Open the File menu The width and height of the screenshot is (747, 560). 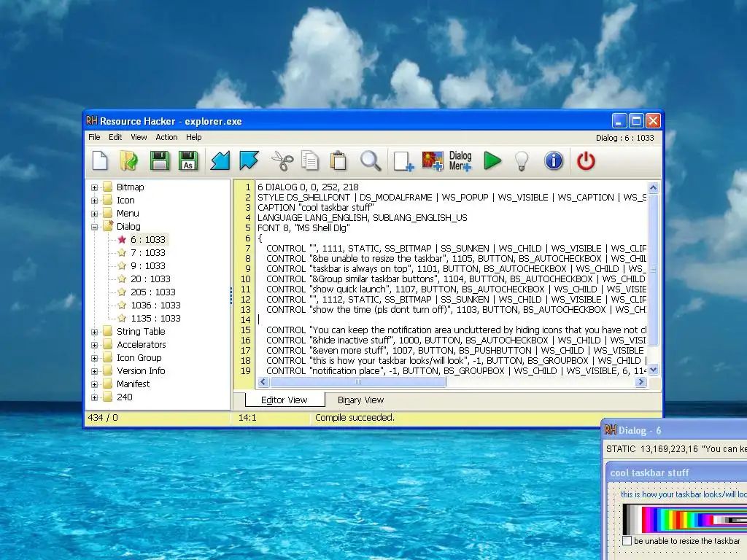click(94, 137)
